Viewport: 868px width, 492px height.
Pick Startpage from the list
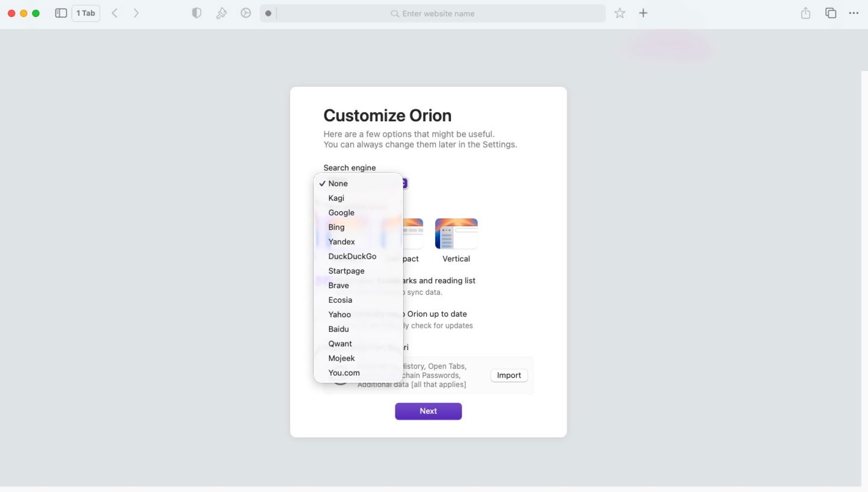358,271
